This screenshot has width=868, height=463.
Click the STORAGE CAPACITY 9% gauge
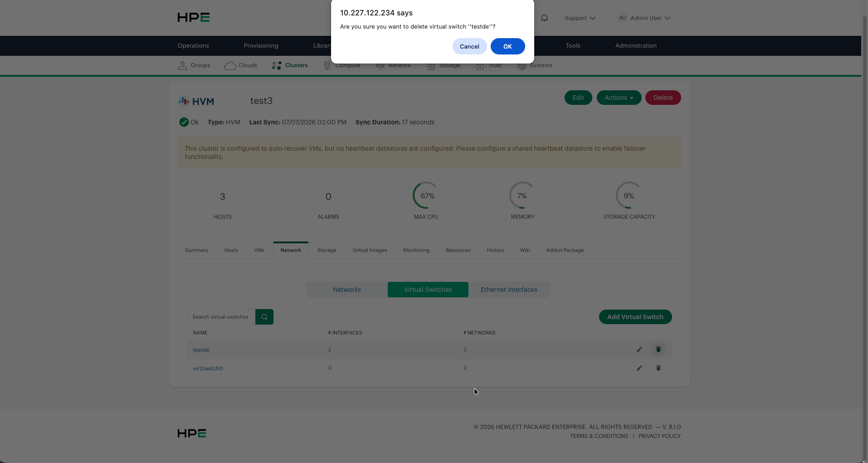[x=629, y=196]
